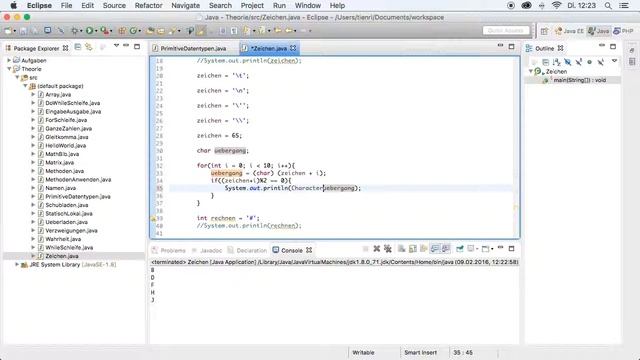This screenshot has width=640, height=360.
Task: Toggle Hide Static Members in Outline toolbar
Action: click(578, 62)
